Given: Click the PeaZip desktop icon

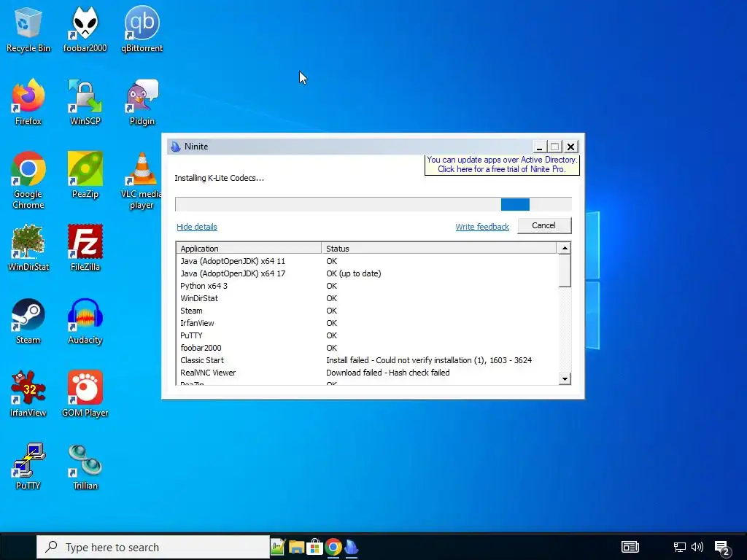Looking at the screenshot, I should (x=85, y=175).
